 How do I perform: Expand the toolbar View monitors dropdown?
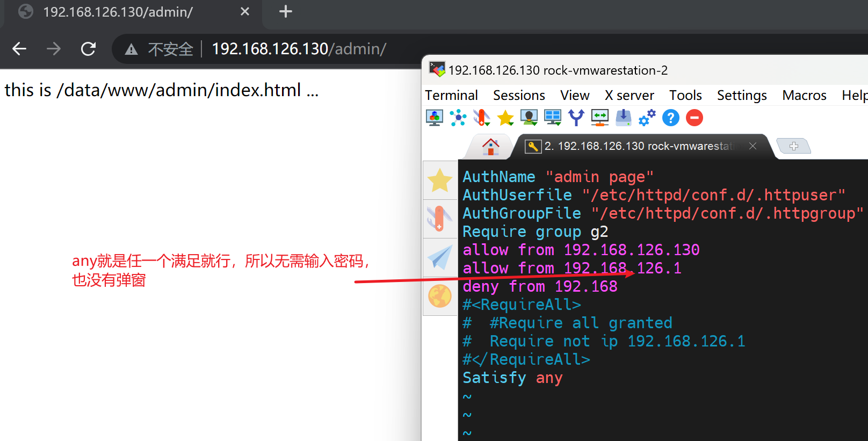[x=552, y=118]
